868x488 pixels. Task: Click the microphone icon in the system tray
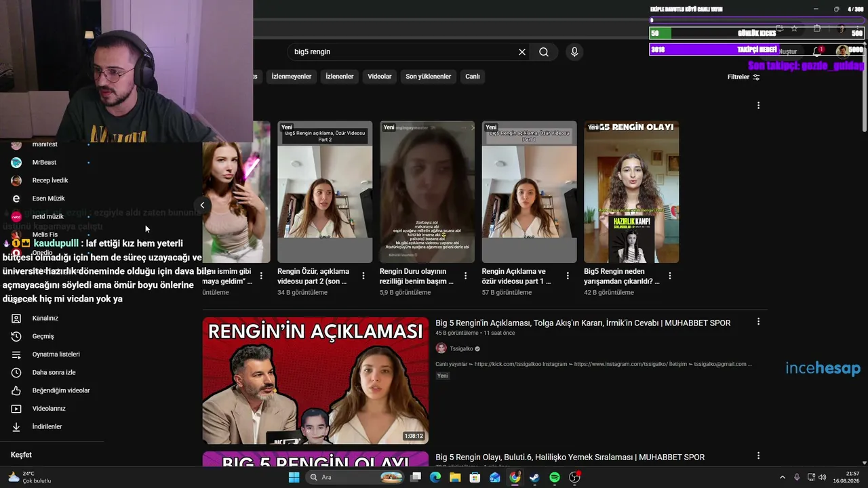pos(797,477)
